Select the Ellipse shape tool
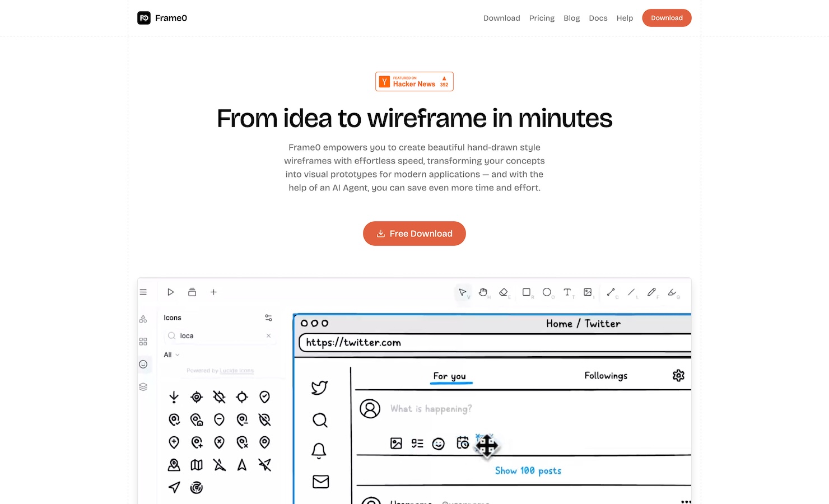The width and height of the screenshot is (829, 504). pos(547,292)
